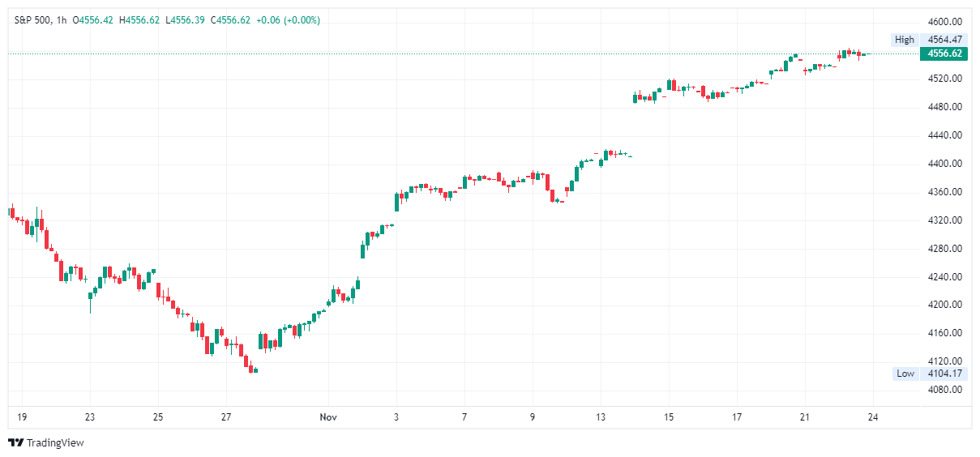
Task: Click the 4080.00 price scale label
Action: pyautogui.click(x=944, y=390)
